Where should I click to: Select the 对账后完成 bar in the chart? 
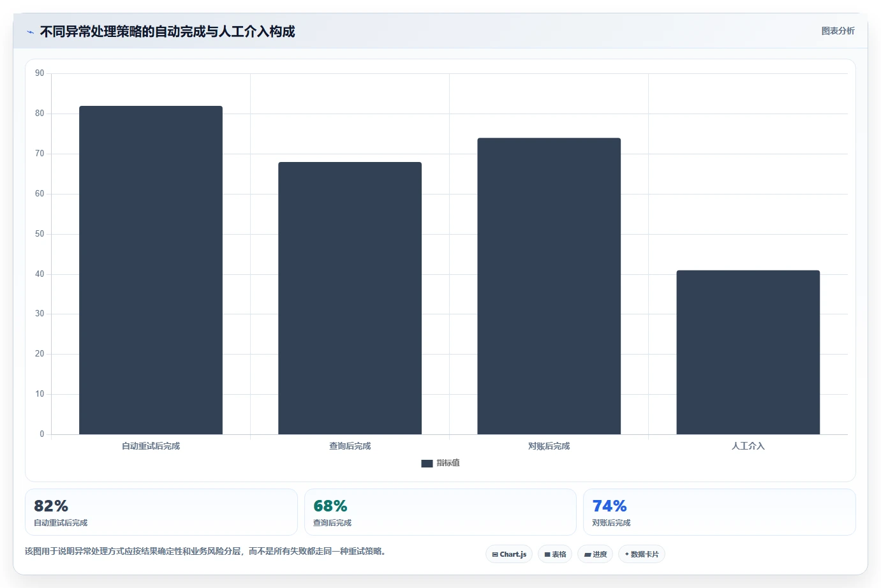click(x=549, y=286)
